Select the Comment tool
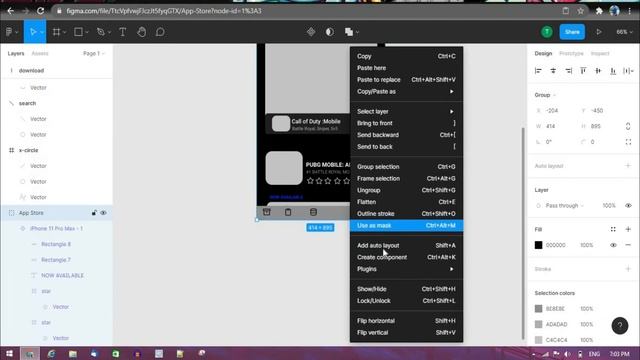The width and height of the screenshot is (640, 360). coord(160,32)
